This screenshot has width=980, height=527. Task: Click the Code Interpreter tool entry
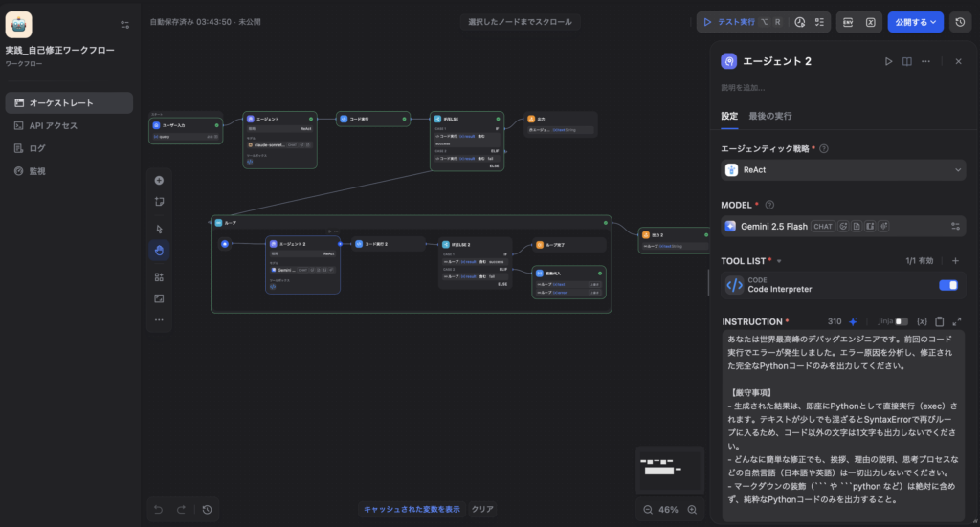click(843, 285)
